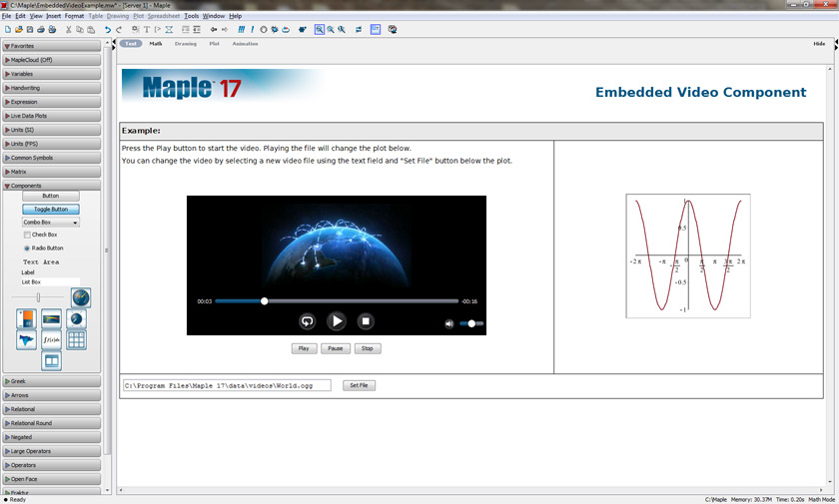
Task: Go back with the left arrow icon
Action: (214, 29)
